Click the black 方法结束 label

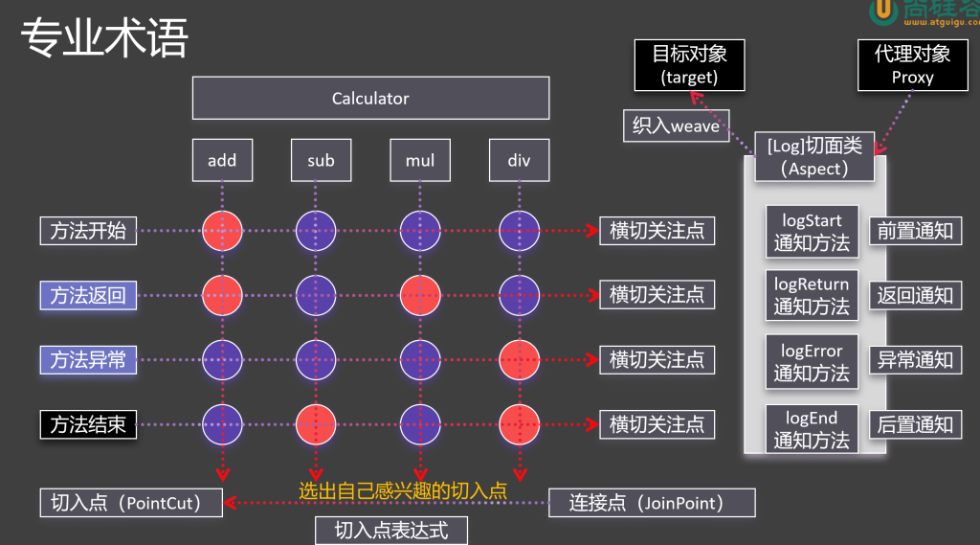click(x=88, y=424)
